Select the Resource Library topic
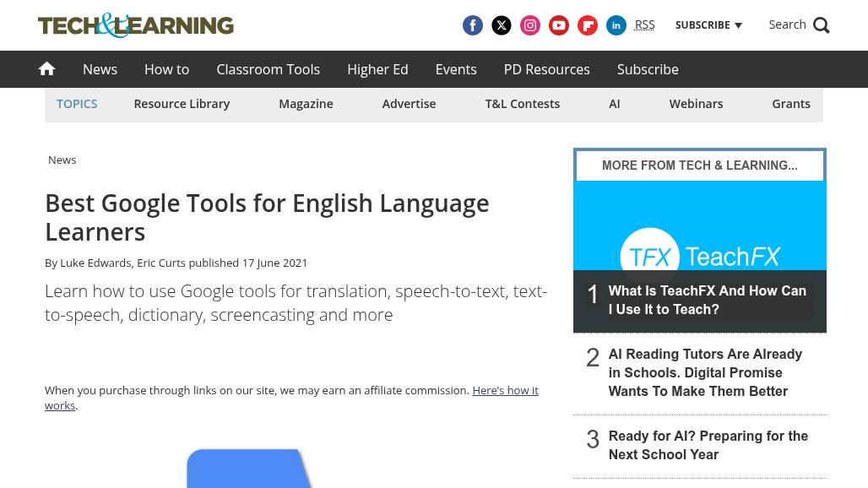The image size is (868, 488). point(182,104)
